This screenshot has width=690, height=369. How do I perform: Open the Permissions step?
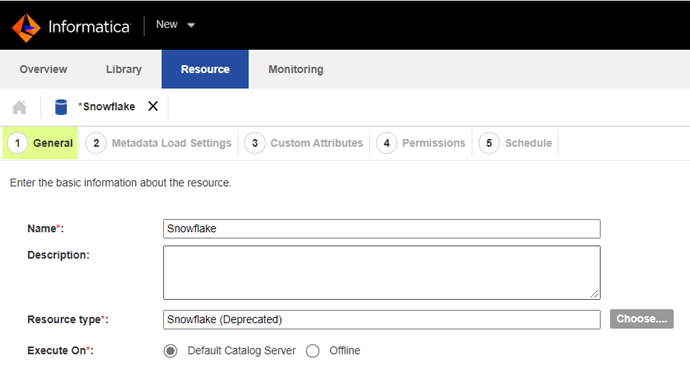pos(421,143)
